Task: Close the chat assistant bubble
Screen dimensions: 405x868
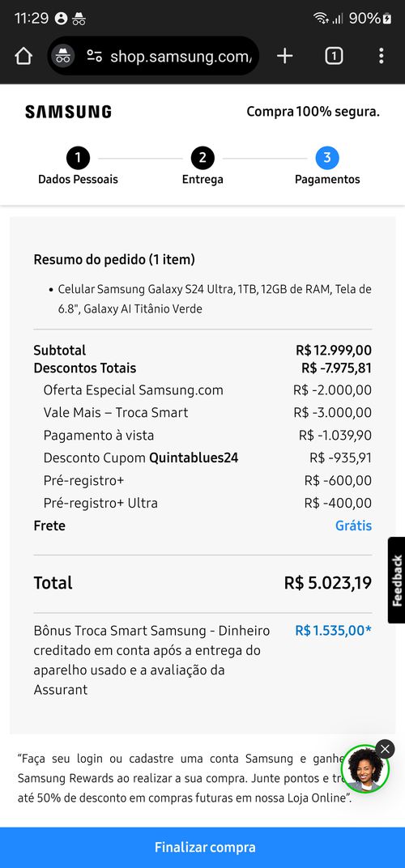Action: coord(385,750)
